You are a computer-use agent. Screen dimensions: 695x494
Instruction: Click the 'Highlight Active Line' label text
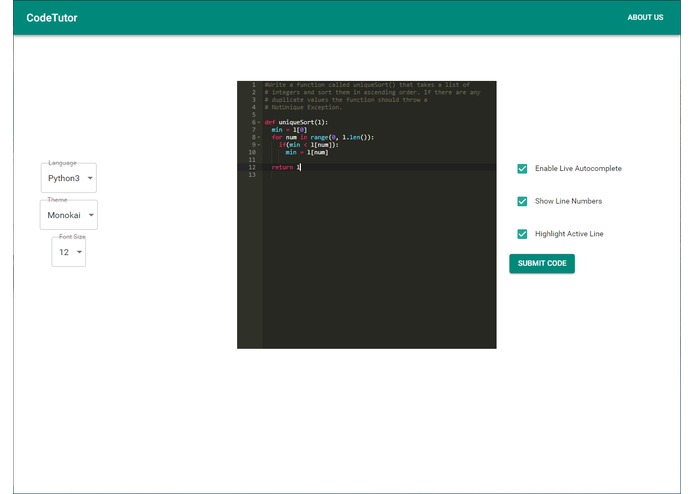tap(569, 234)
